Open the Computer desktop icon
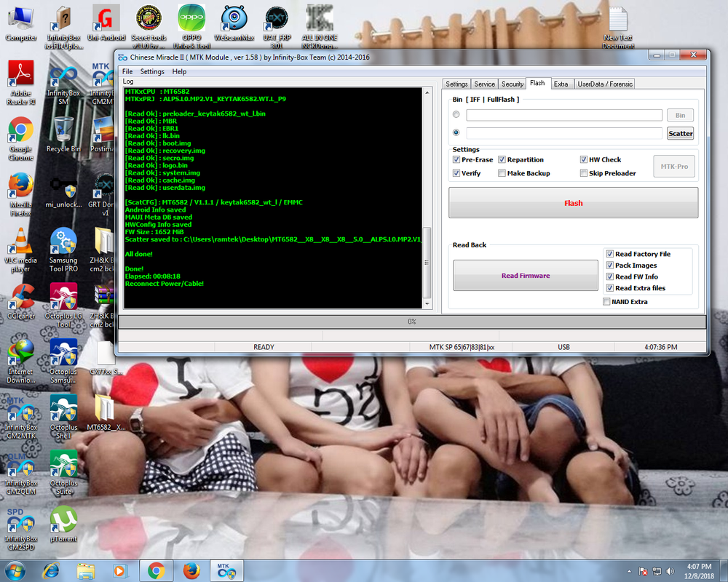 click(x=21, y=24)
